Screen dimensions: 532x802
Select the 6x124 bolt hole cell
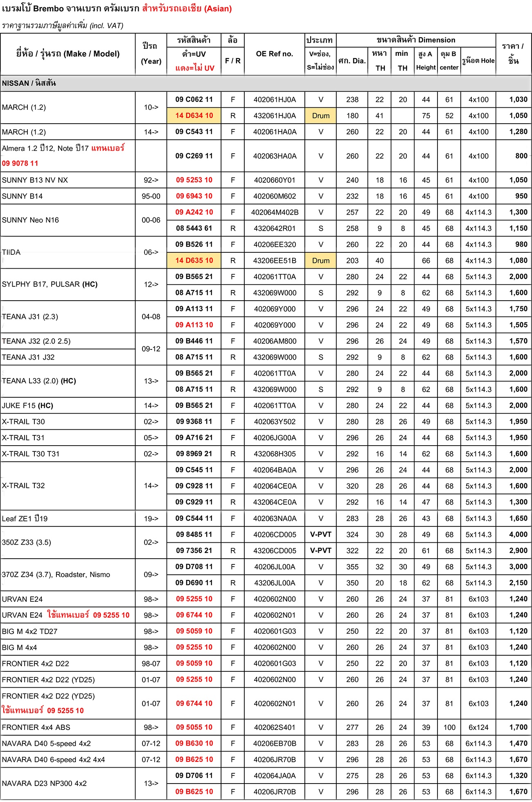478,727
